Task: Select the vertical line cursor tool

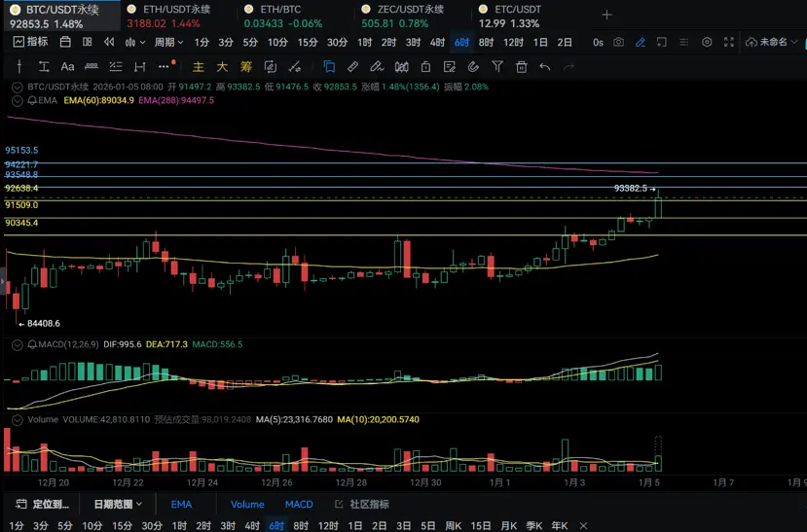Action: click(x=19, y=66)
